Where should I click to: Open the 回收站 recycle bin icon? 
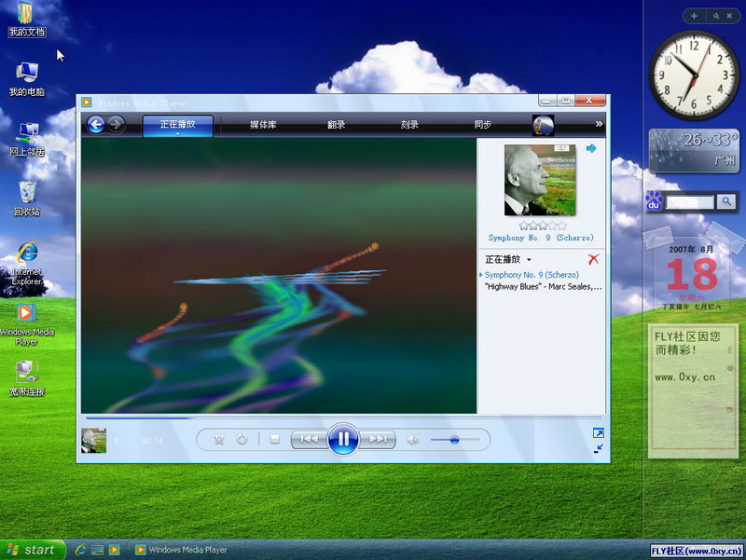point(27,199)
